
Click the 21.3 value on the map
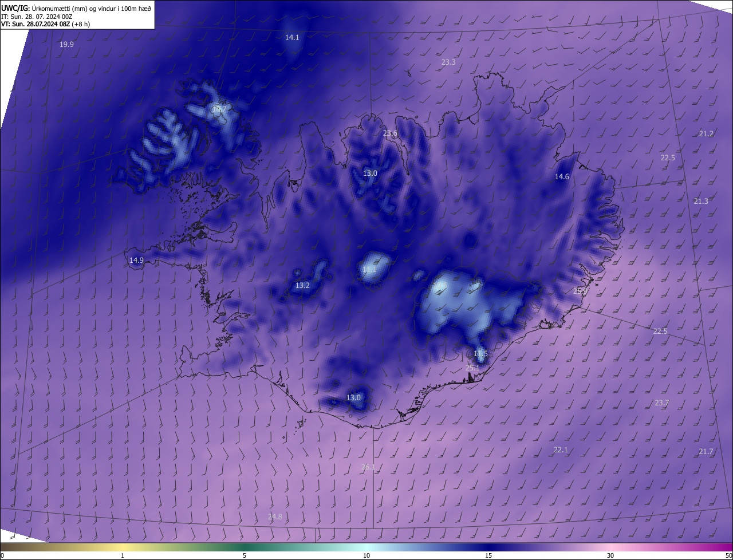pos(701,201)
